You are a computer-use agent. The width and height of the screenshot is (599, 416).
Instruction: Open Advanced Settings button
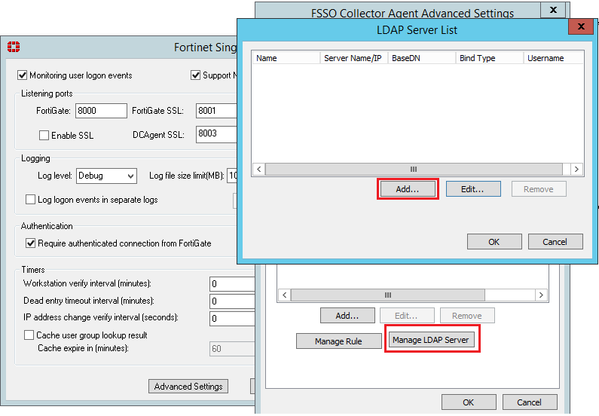pos(188,387)
